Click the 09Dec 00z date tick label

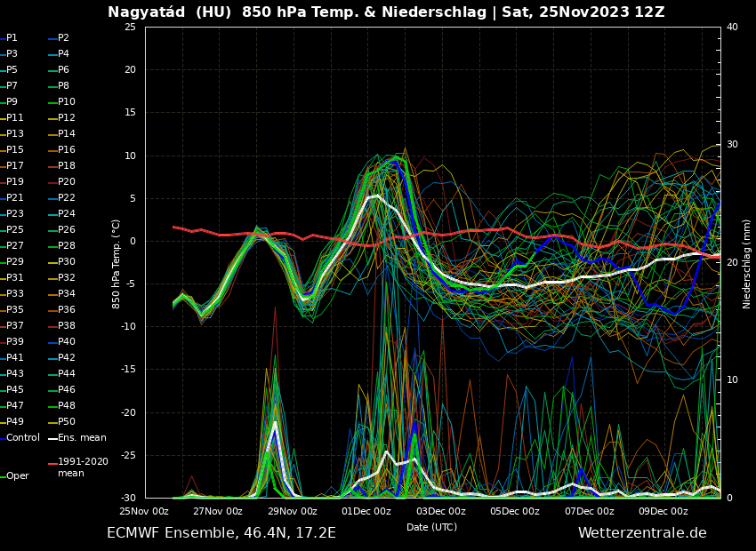point(663,511)
